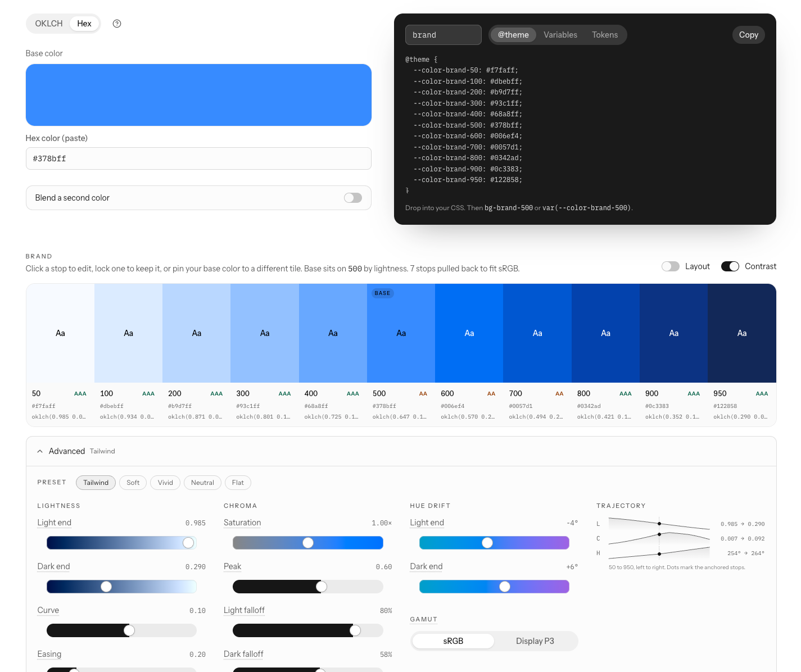Collapse the Advanced section chevron
This screenshot has width=801, height=672.
click(x=40, y=451)
